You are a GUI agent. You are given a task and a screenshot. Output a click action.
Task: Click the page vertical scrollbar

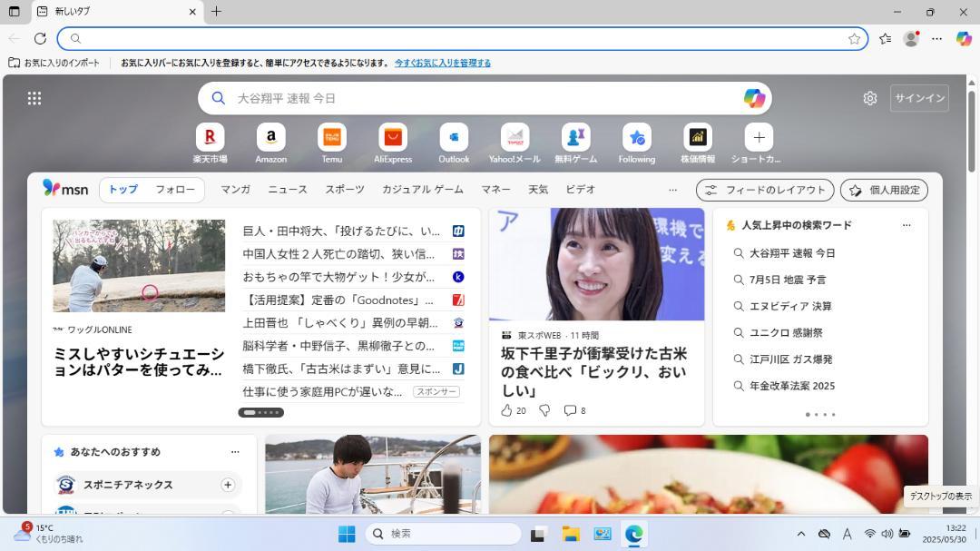pos(971,132)
